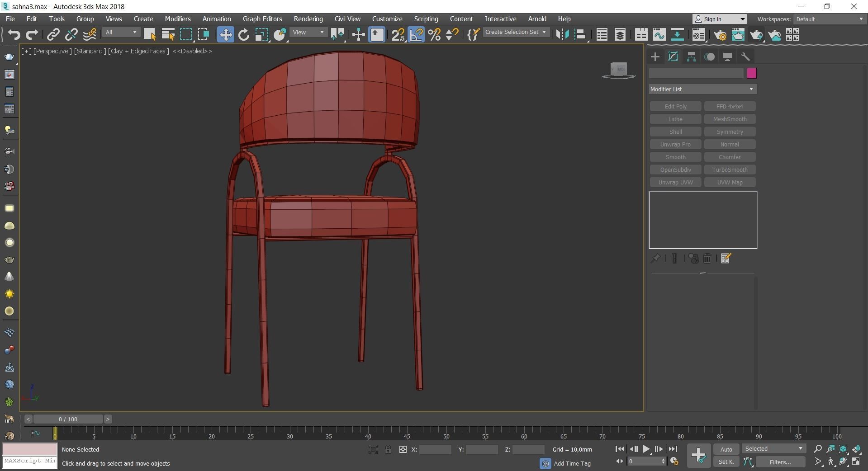Viewport: 868px width, 471px height.
Task: Open Key Filters dialog
Action: (780, 462)
